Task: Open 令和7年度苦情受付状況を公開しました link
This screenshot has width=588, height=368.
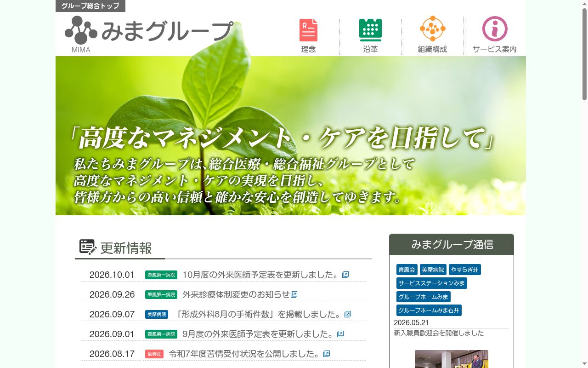Action: (x=245, y=354)
